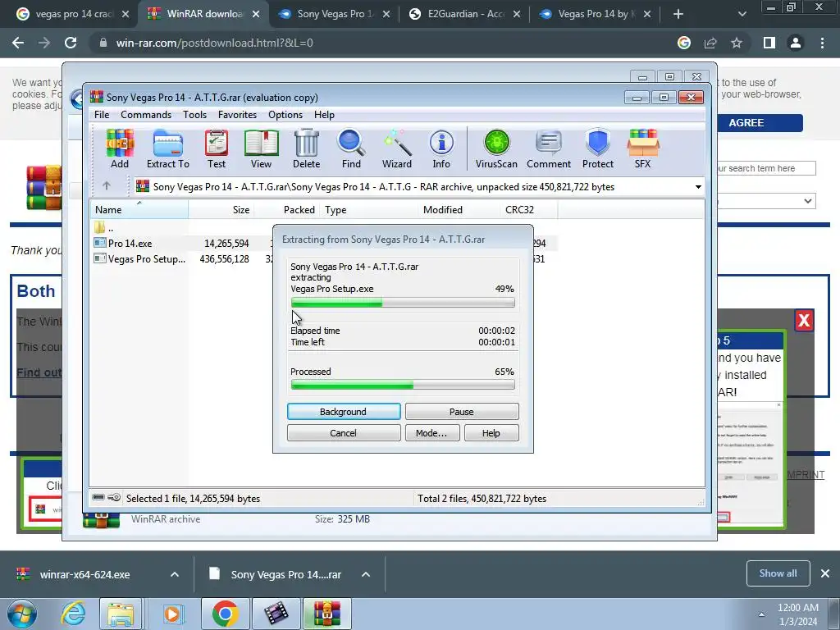This screenshot has height=630, width=840.
Task: Show archive Info
Action: [441, 149]
